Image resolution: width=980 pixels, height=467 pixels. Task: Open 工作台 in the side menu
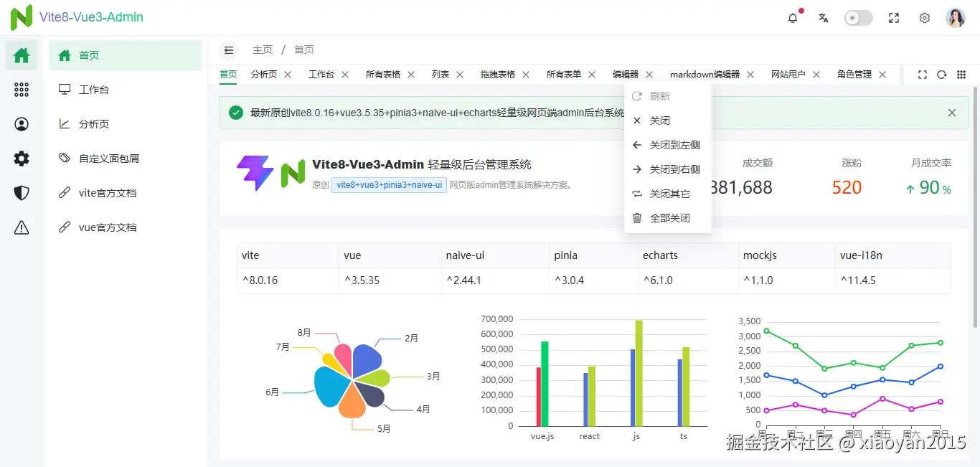pos(125,90)
